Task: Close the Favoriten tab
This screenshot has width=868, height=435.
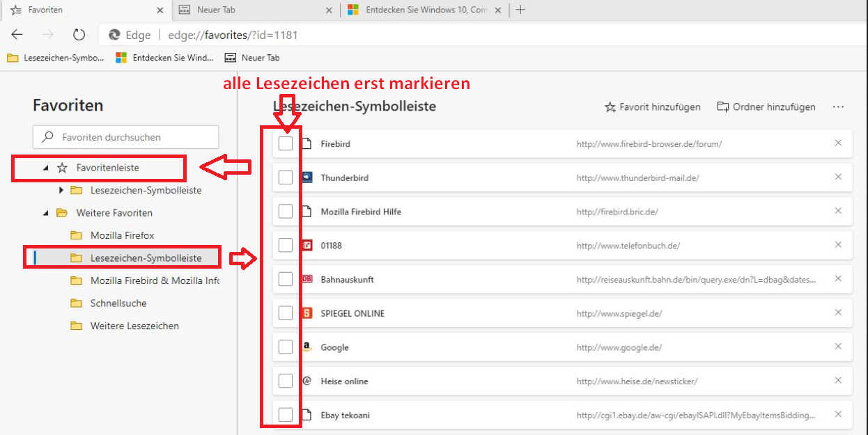Action: point(160,10)
